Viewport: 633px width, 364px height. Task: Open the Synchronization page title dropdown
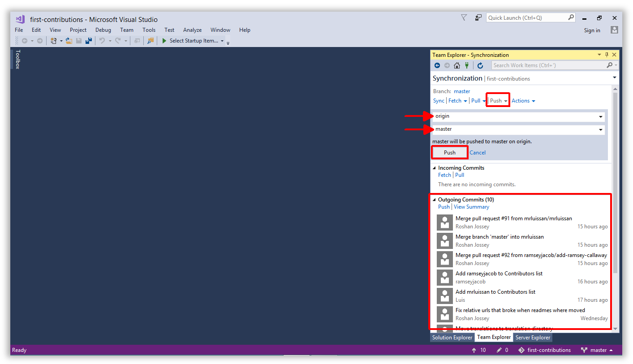615,78
